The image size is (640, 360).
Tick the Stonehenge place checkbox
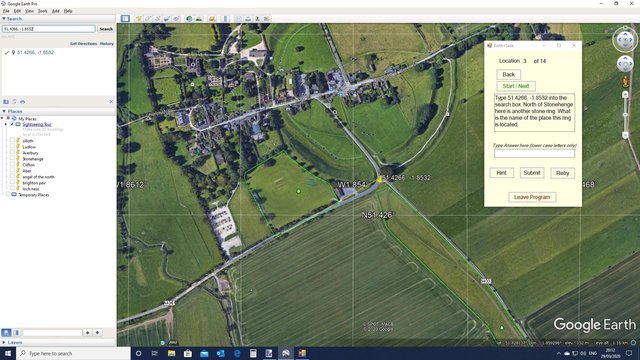tap(12, 159)
